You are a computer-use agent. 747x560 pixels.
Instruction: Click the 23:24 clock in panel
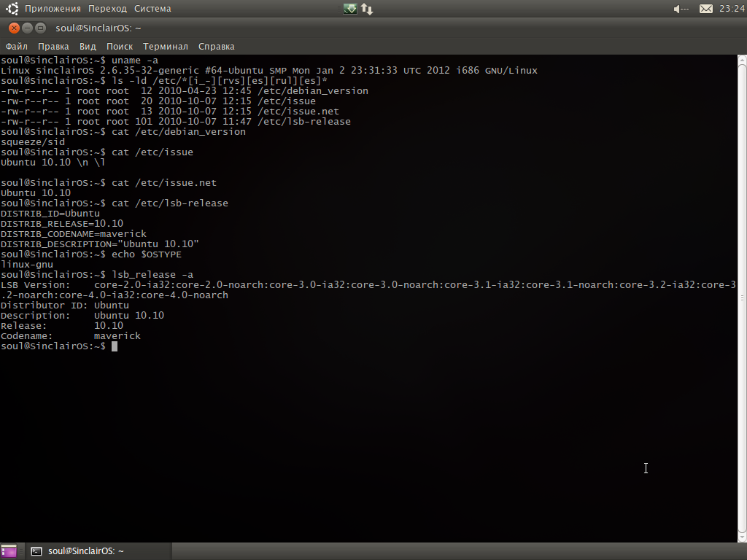coord(732,9)
